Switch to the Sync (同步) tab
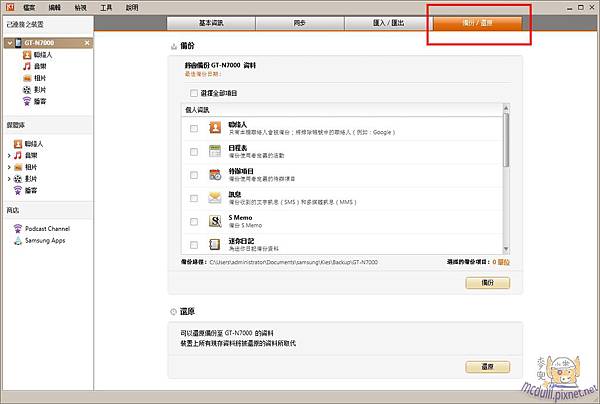 pos(300,23)
